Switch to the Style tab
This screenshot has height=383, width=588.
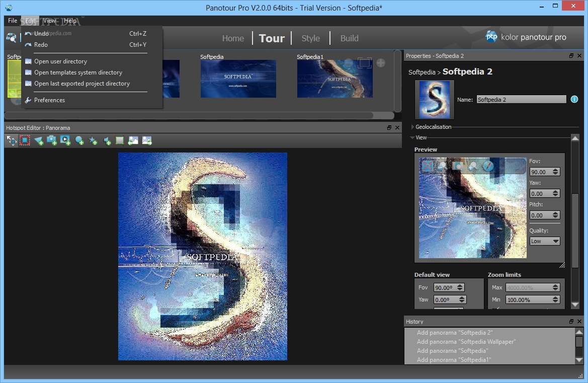click(x=310, y=38)
